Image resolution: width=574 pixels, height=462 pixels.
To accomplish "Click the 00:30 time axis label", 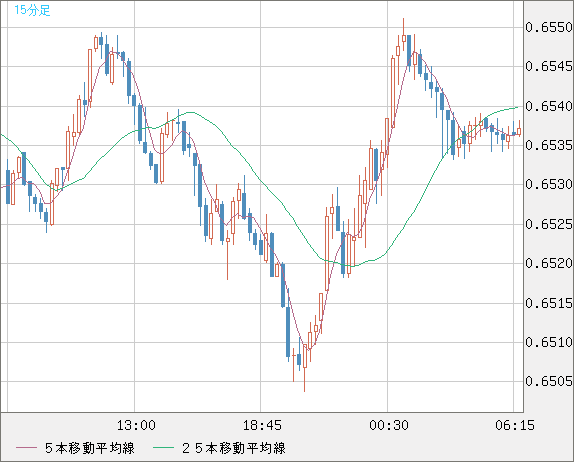I will [389, 425].
